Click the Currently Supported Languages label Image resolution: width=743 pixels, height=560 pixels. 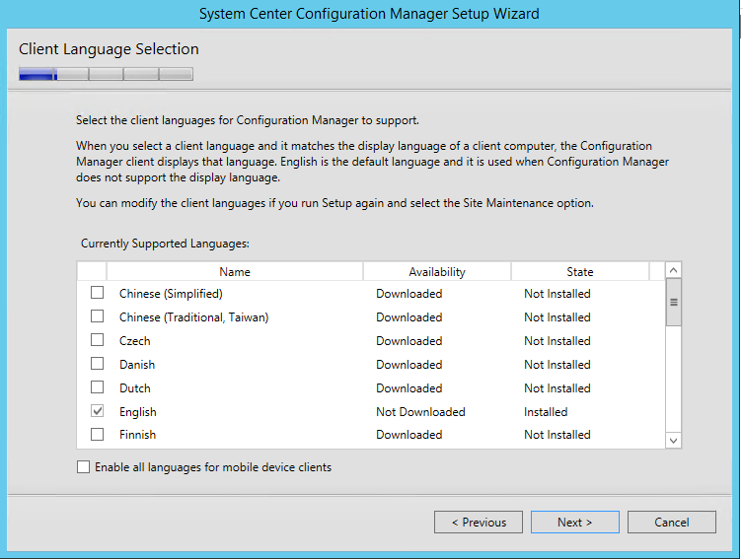coord(165,244)
